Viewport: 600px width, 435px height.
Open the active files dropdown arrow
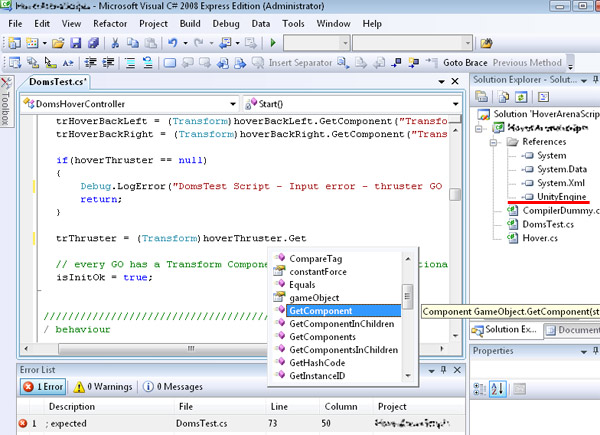coord(442,81)
